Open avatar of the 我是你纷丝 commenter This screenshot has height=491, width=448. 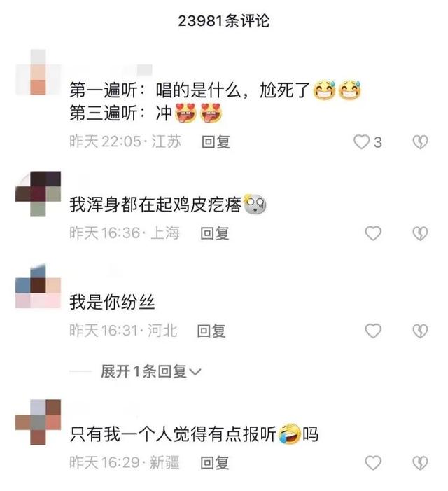pyautogui.click(x=38, y=286)
